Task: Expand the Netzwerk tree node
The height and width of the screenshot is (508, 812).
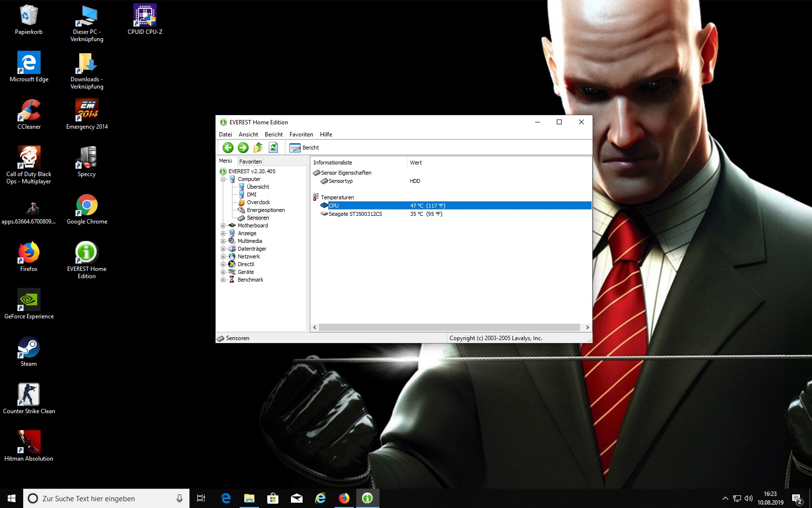Action: tap(223, 256)
